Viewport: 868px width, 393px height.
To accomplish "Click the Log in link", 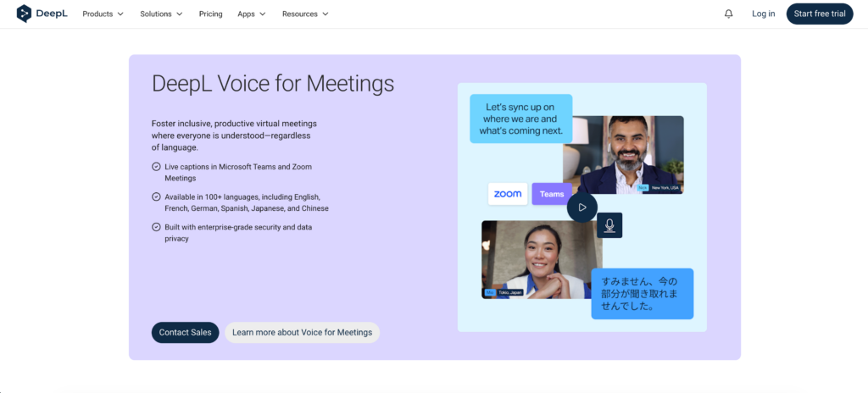I will point(763,14).
